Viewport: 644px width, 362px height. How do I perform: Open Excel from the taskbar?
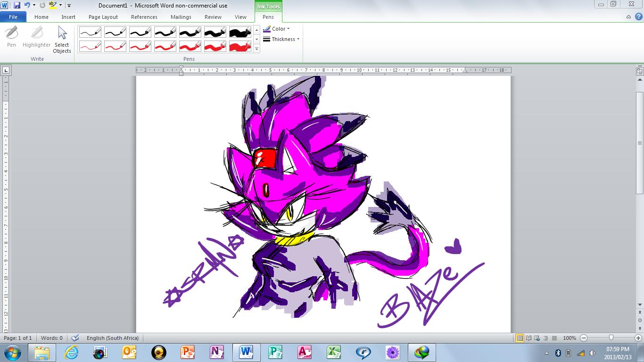334,353
